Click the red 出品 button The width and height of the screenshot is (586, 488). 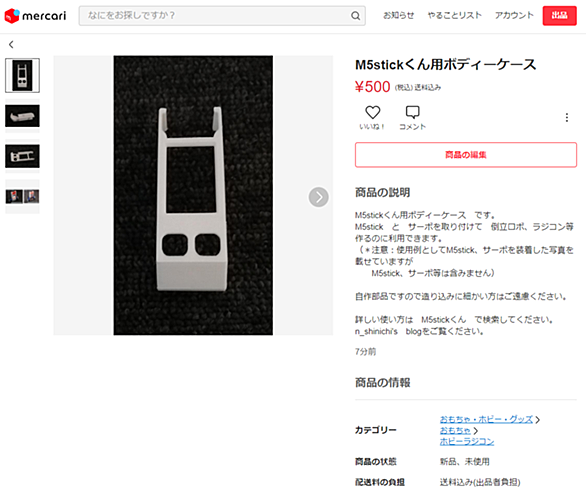(559, 16)
